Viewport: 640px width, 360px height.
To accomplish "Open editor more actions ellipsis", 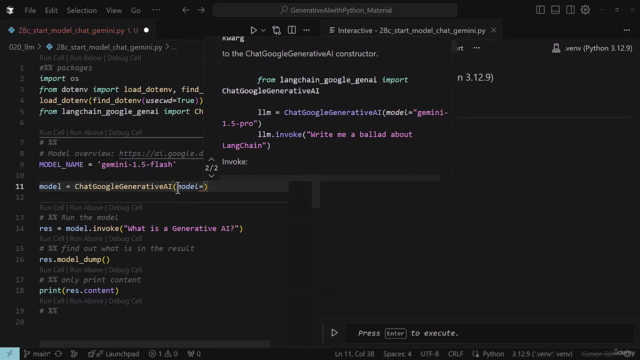I will [307, 30].
